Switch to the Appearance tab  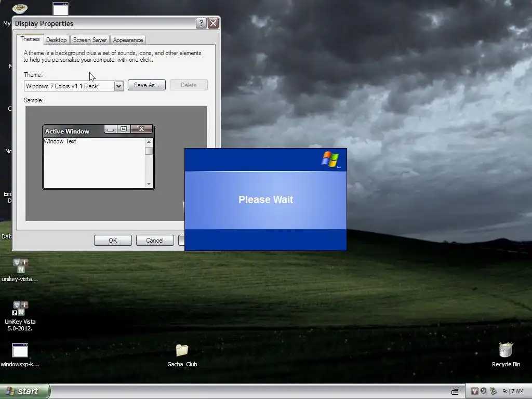pyautogui.click(x=128, y=39)
